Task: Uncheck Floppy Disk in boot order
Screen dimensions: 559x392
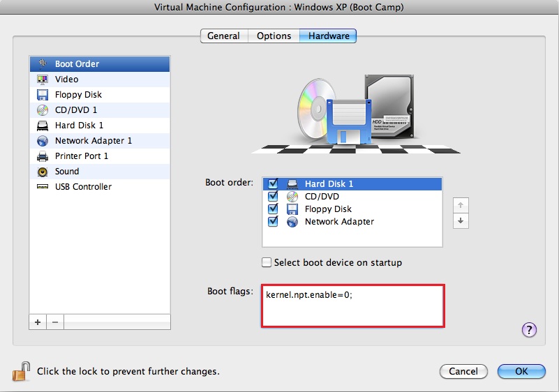Action: [273, 209]
